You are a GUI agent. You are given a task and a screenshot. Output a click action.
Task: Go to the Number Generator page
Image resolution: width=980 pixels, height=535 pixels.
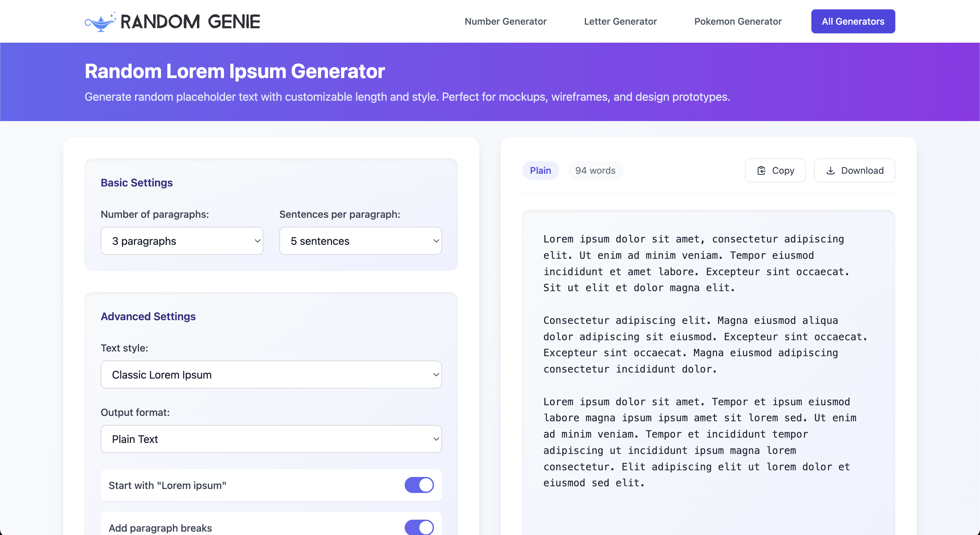coord(505,21)
